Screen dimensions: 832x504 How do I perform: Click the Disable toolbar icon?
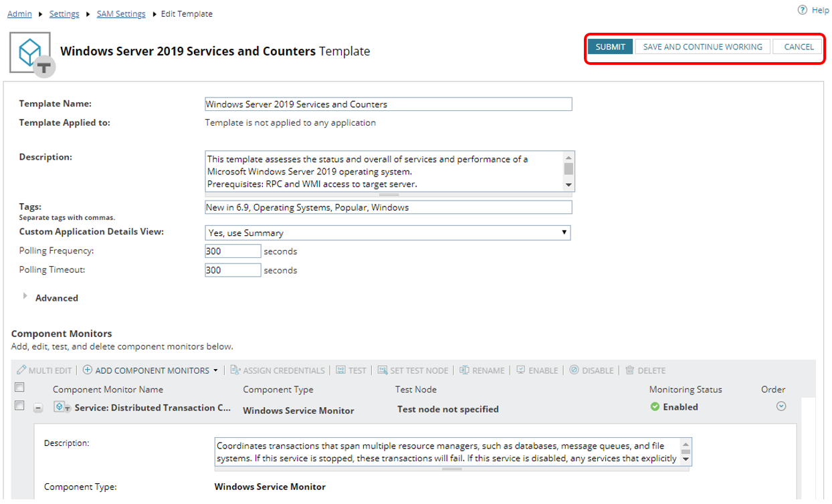[x=574, y=370]
